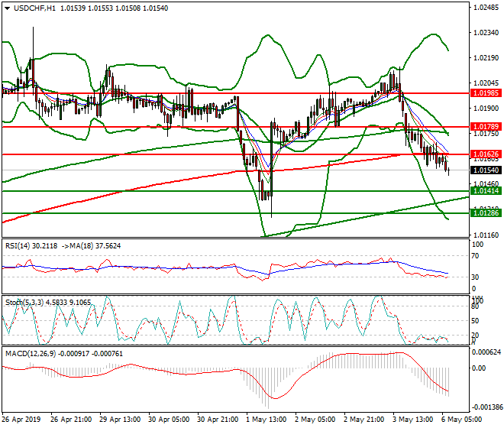
Task: Click the MACD scale value -0.001386
Action: tap(486, 407)
